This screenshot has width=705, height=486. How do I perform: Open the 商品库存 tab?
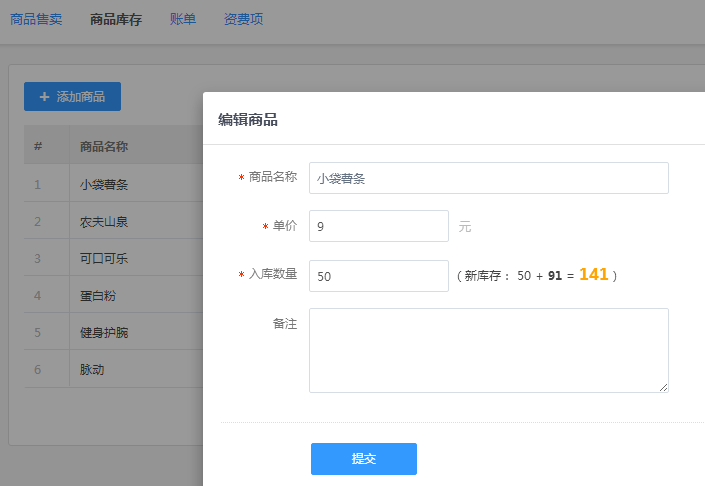[115, 19]
